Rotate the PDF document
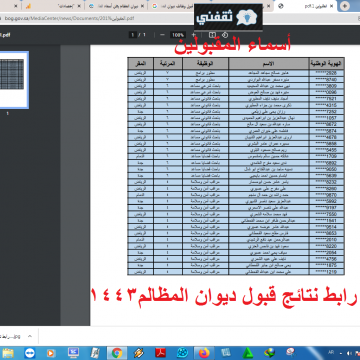Viewport: 360px width, 360px height. (225, 35)
